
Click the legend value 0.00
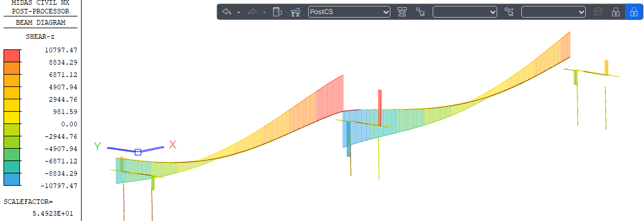click(x=69, y=124)
